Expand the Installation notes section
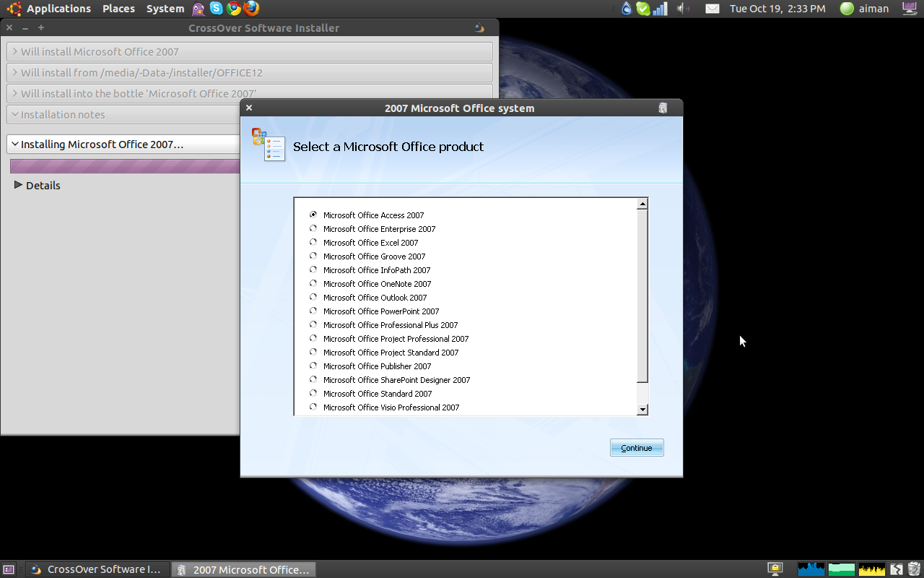This screenshot has height=578, width=924. coord(123,115)
